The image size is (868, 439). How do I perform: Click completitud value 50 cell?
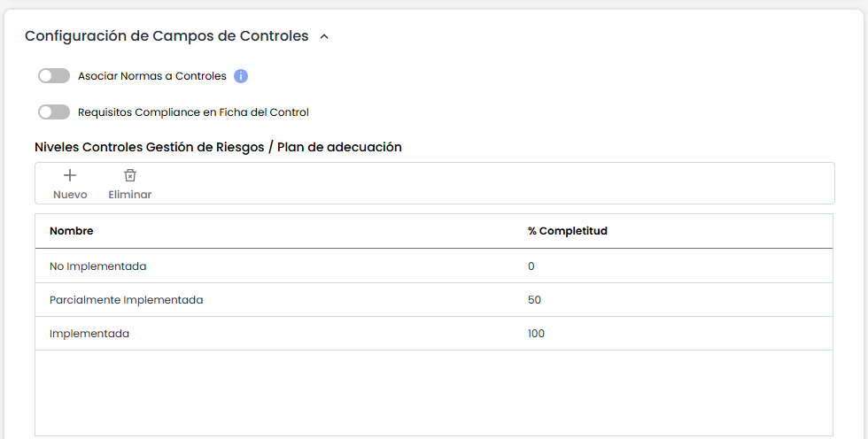pyautogui.click(x=534, y=300)
